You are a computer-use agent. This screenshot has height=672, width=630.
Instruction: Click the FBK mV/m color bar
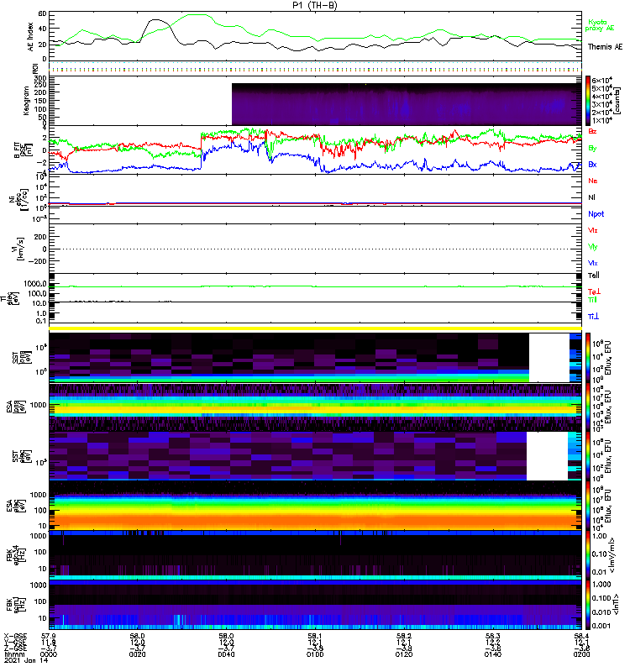coord(588,555)
